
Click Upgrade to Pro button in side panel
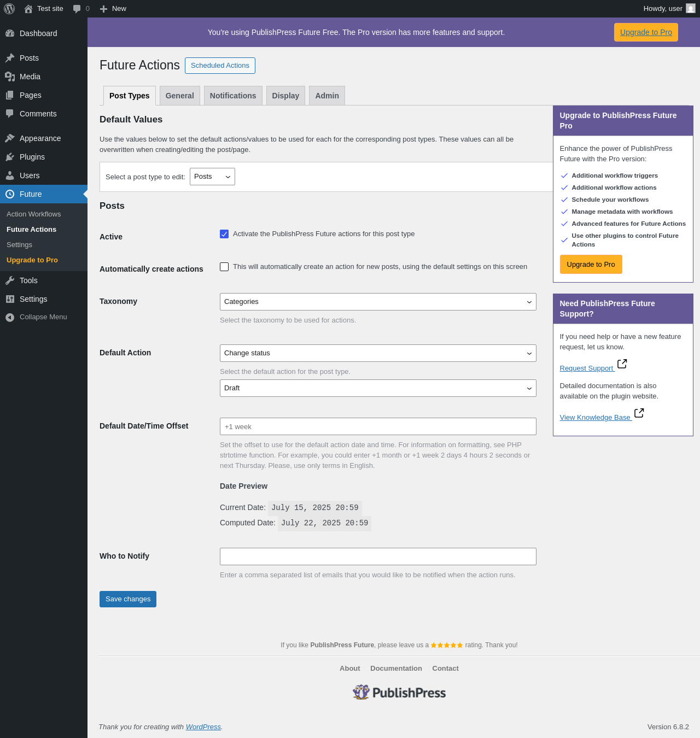[x=591, y=265]
